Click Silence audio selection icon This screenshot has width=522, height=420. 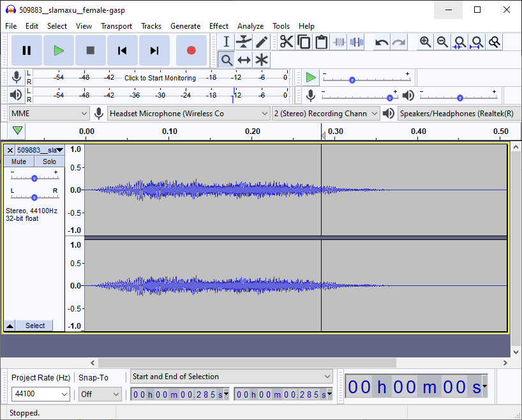coord(356,42)
